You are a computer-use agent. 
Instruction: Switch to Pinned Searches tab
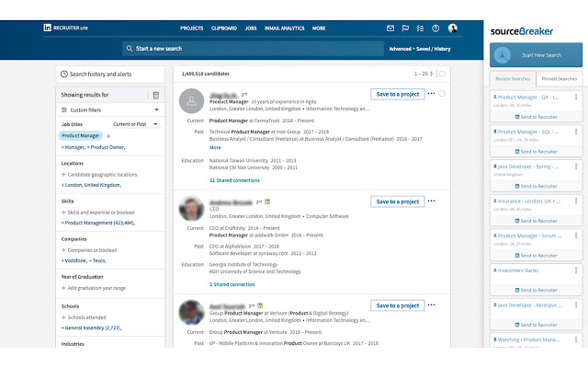[x=560, y=79]
